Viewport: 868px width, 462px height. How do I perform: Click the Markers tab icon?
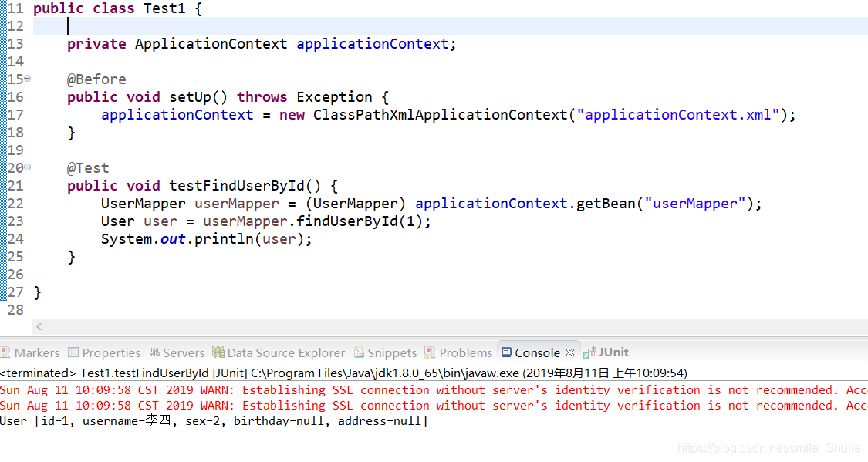(x=5, y=352)
